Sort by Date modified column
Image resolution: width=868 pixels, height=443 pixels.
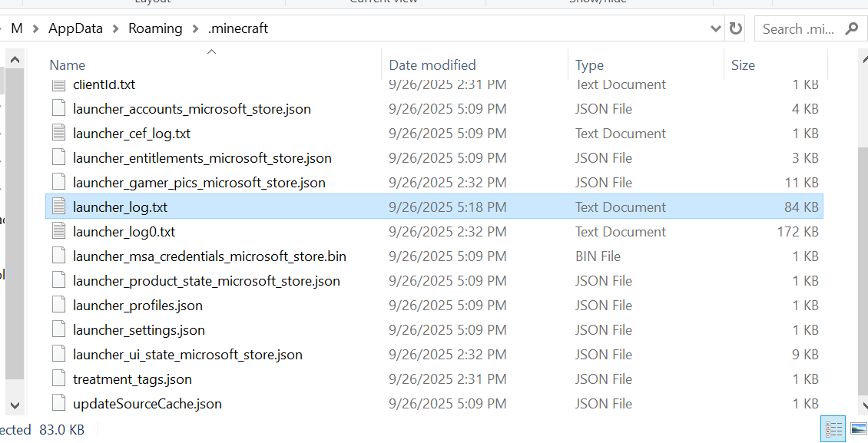(432, 65)
